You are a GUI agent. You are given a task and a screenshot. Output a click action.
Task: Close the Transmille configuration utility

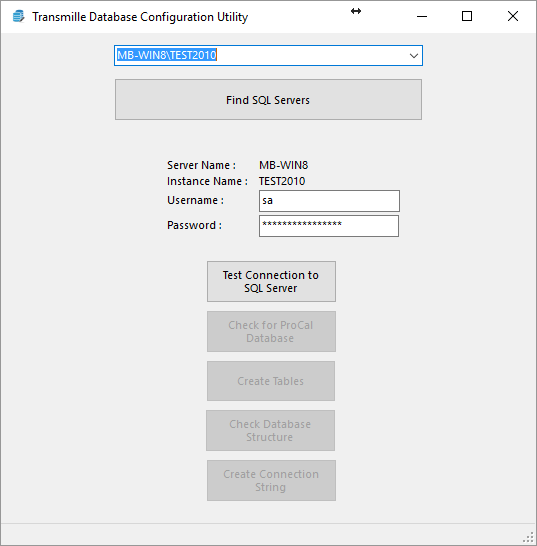[x=513, y=16]
